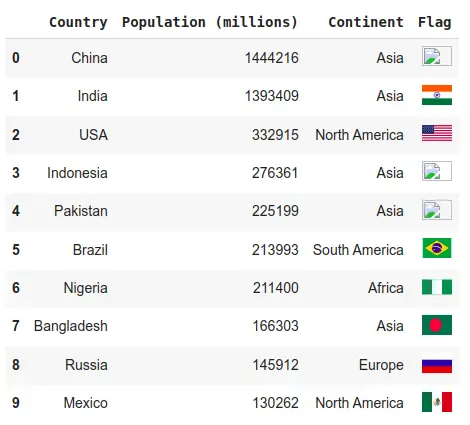Click row index 9
470x425 pixels.
click(16, 403)
